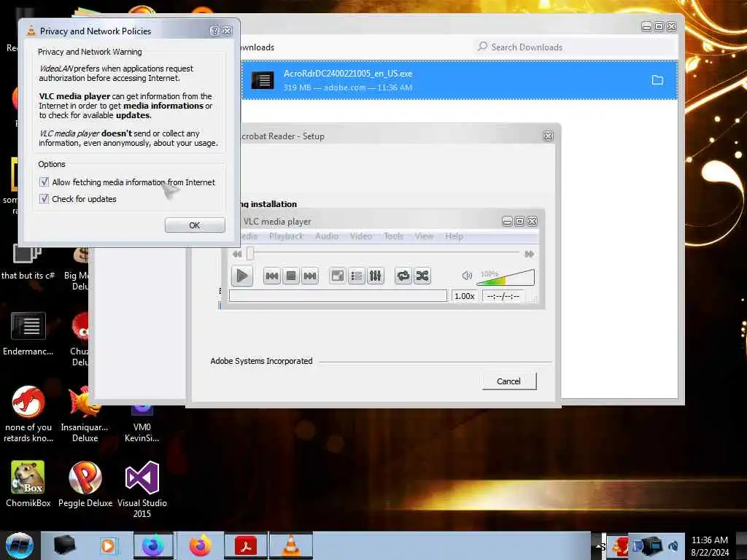This screenshot has width=747, height=560.
Task: Uncheck Check for updates option
Action: [x=44, y=199]
